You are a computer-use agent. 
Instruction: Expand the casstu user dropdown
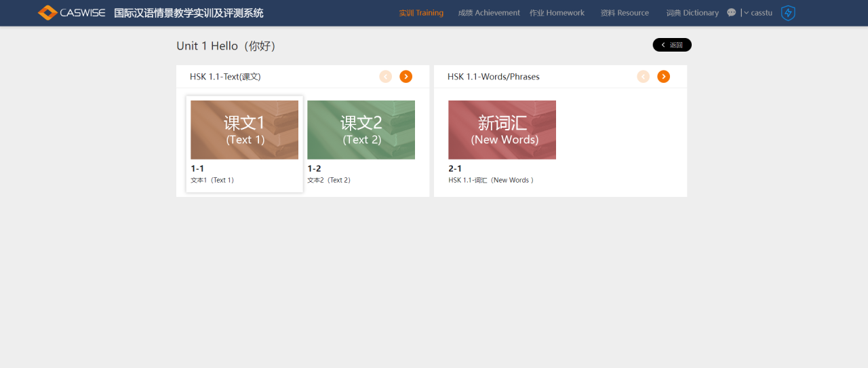coord(758,13)
